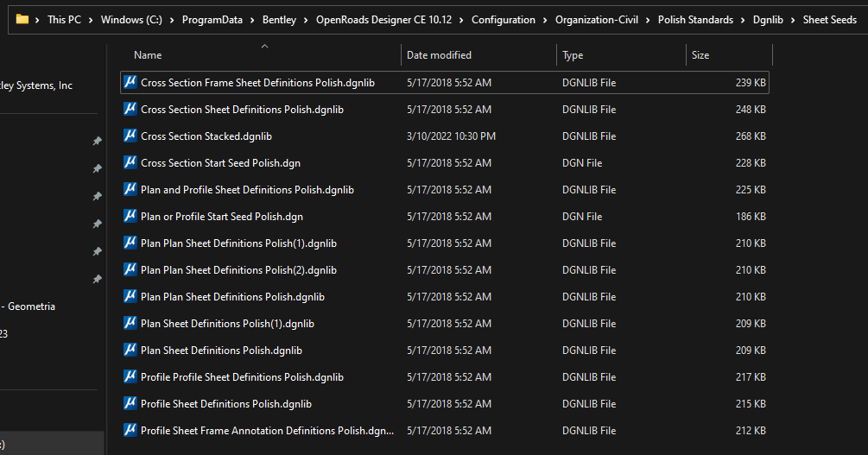This screenshot has height=455, width=868.
Task: Click icon of Plan Plan Sheet Definitions Polish(2).dgnlib
Action: click(x=130, y=270)
